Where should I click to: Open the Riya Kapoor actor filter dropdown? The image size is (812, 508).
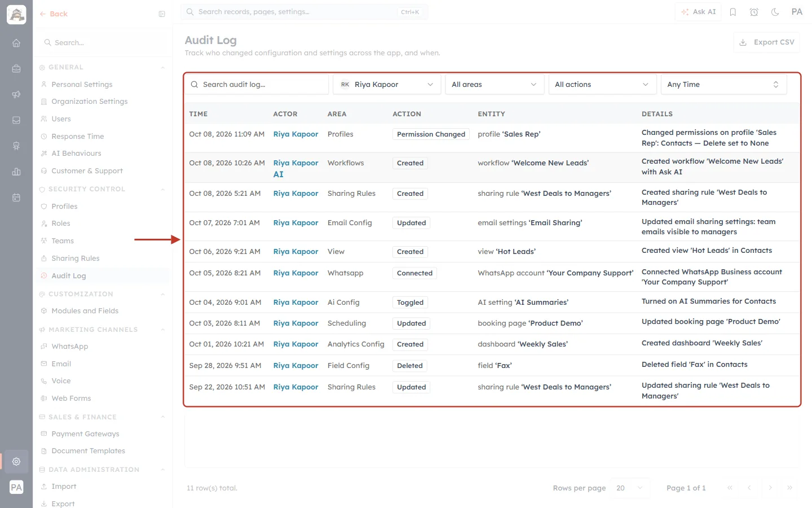point(387,85)
